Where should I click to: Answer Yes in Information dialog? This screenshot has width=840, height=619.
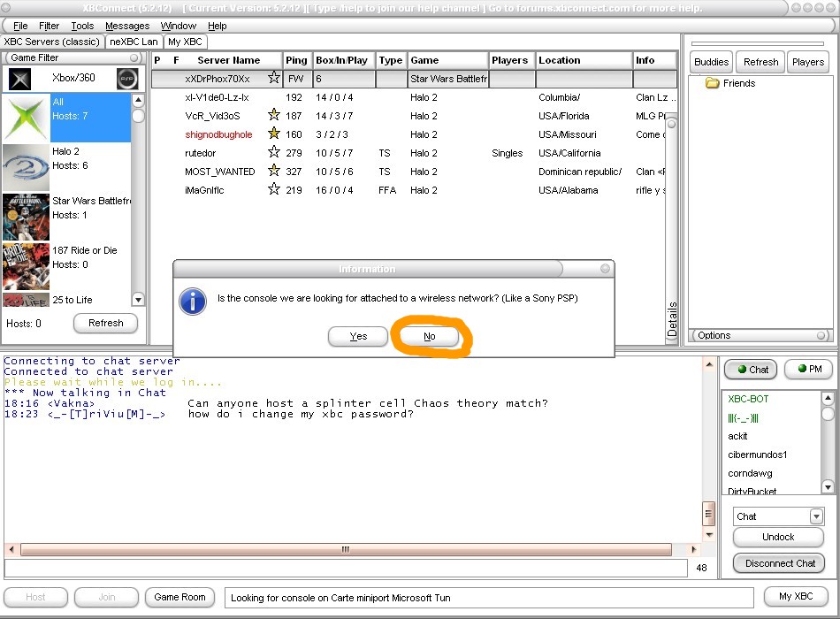[x=358, y=337]
